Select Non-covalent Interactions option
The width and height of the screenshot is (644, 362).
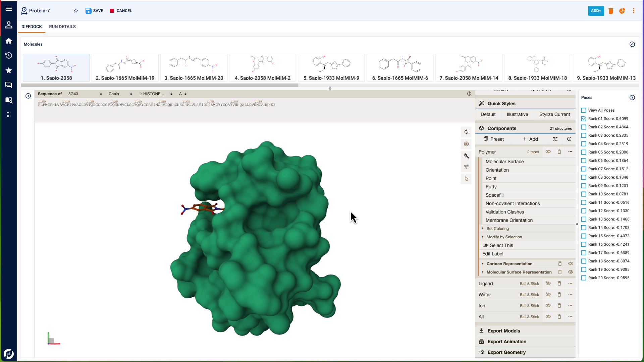click(x=529, y=203)
